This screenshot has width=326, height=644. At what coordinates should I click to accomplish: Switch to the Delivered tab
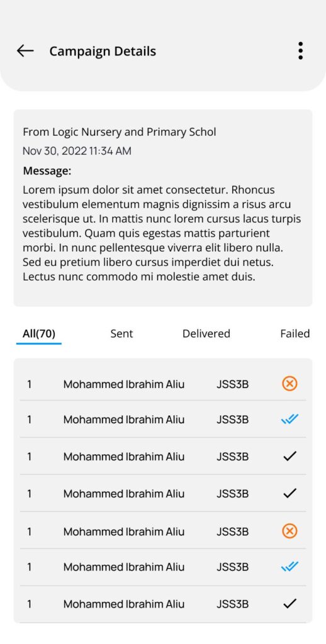206,333
